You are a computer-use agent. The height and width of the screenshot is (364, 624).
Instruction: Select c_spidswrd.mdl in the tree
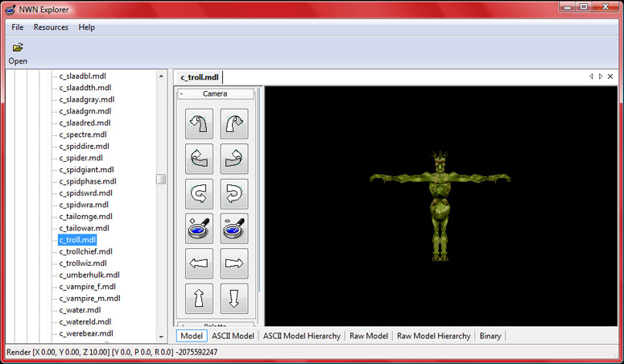click(x=85, y=192)
